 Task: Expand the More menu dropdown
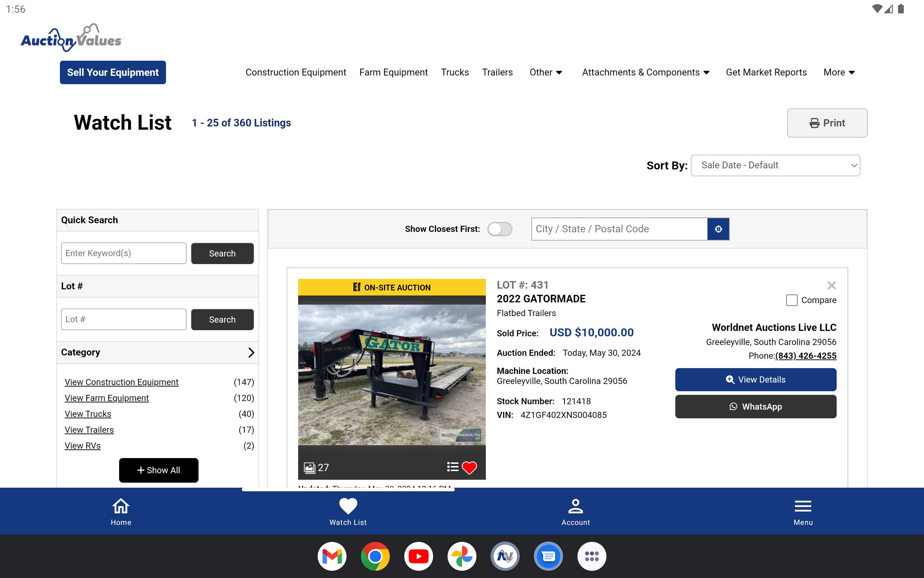839,72
